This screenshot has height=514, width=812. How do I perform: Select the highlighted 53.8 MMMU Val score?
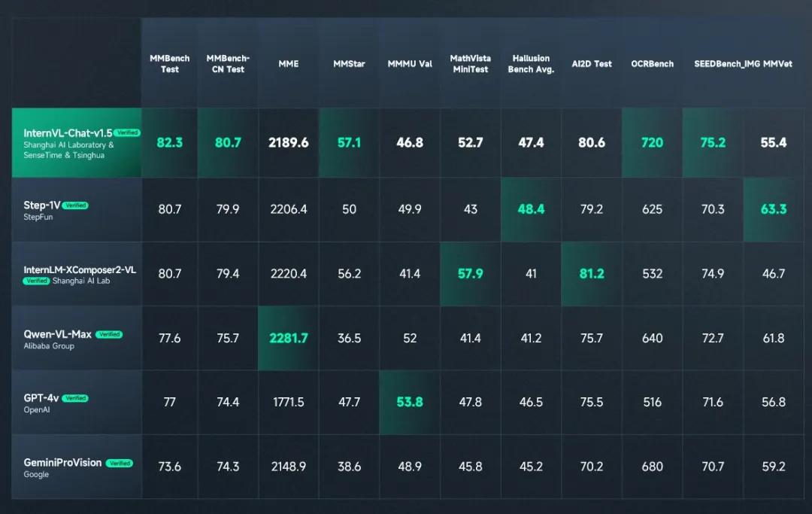tap(410, 402)
